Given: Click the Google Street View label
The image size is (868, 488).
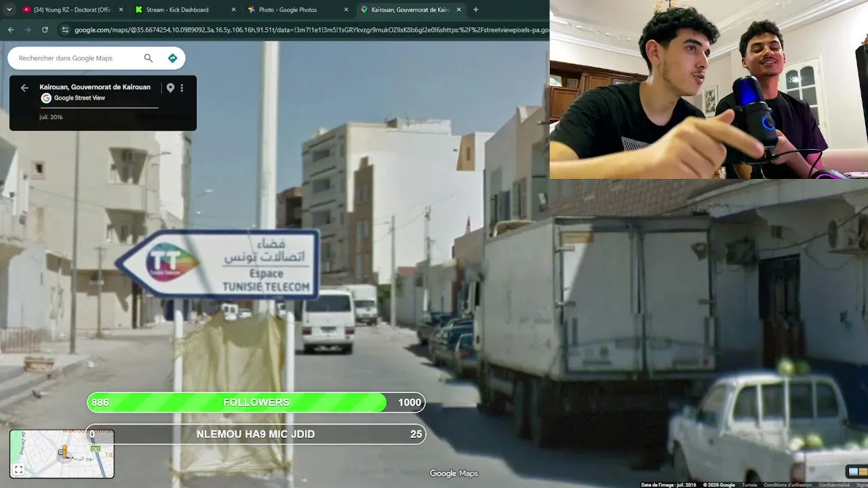Looking at the screenshot, I should pyautogui.click(x=79, y=98).
